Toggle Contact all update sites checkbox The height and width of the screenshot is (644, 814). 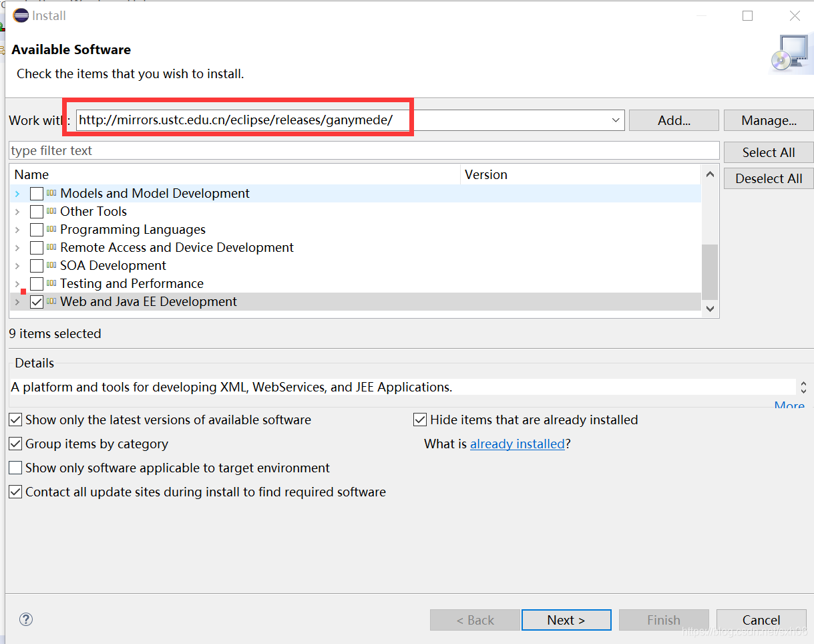[15, 492]
